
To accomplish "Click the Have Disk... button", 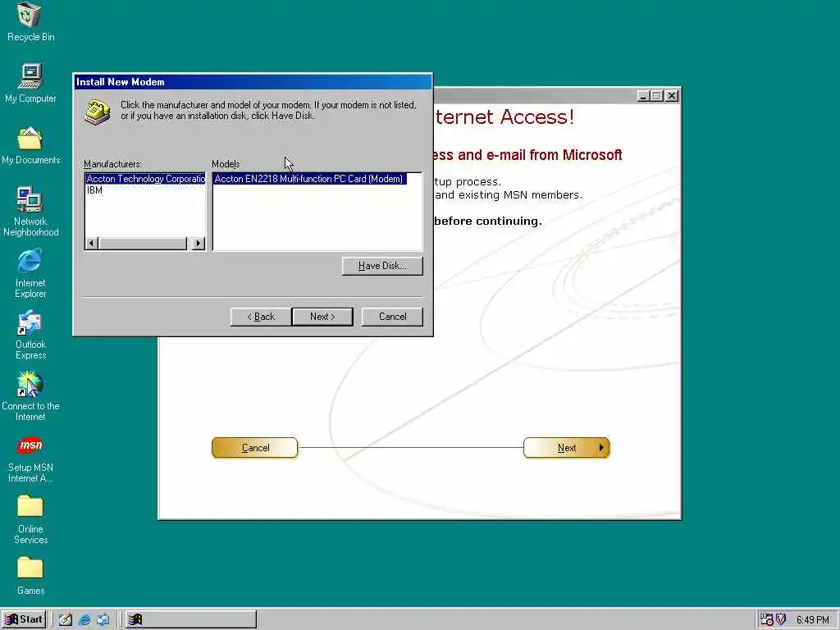I will click(382, 266).
